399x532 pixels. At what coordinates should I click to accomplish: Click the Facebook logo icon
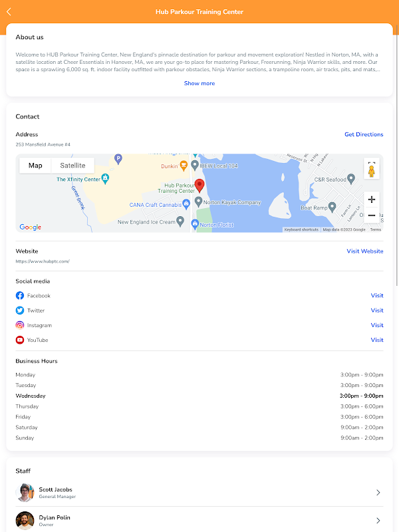(20, 295)
